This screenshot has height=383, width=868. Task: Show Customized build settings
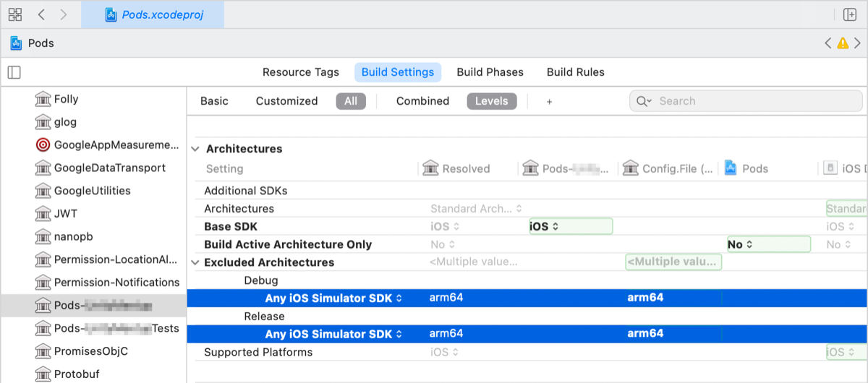click(286, 101)
